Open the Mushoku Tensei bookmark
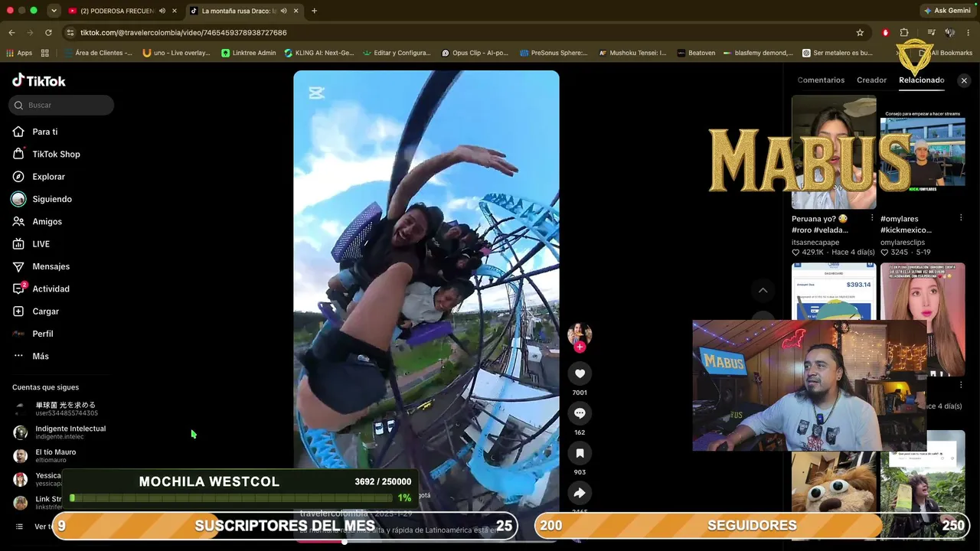Viewport: 980px width, 551px height. (633, 53)
